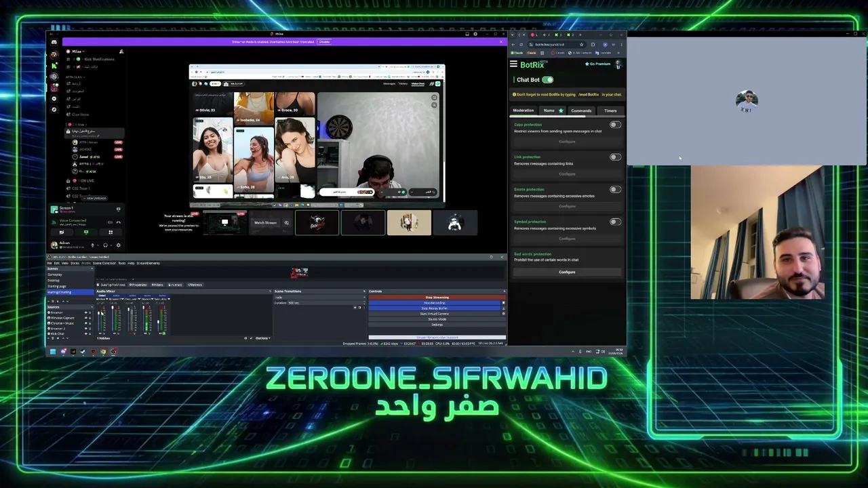Open the OBS Tools menu

(x=122, y=263)
